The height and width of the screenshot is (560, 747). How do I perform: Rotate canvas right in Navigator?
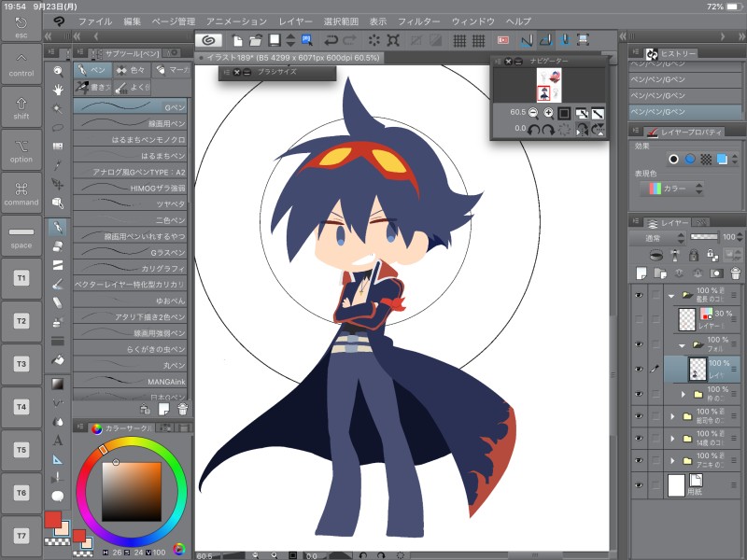tap(548, 129)
